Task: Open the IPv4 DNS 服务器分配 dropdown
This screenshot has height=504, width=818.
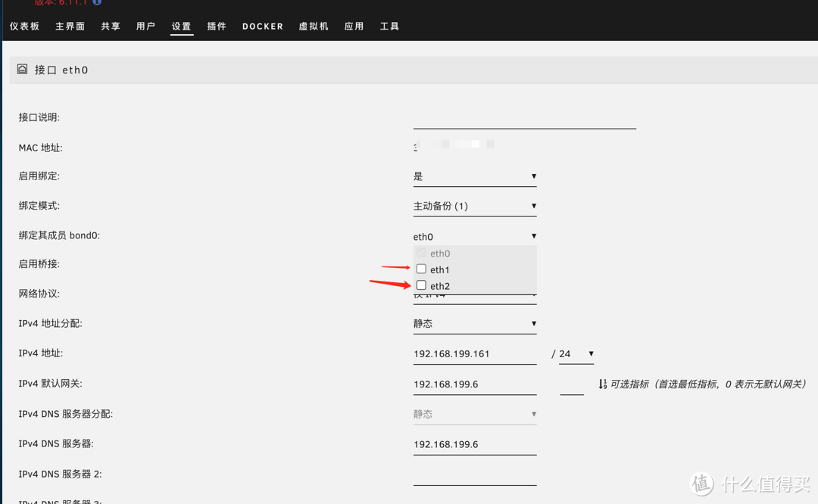Action: pos(475,413)
